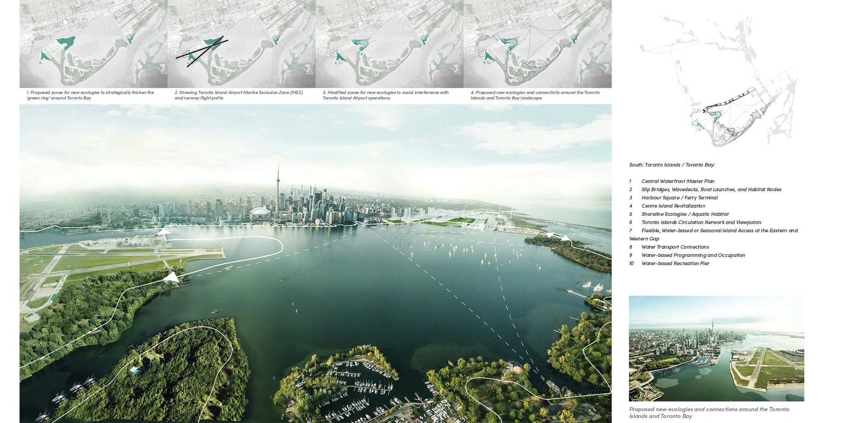
Task: Open the first map showing proposed ecology zones
Action: click(93, 44)
